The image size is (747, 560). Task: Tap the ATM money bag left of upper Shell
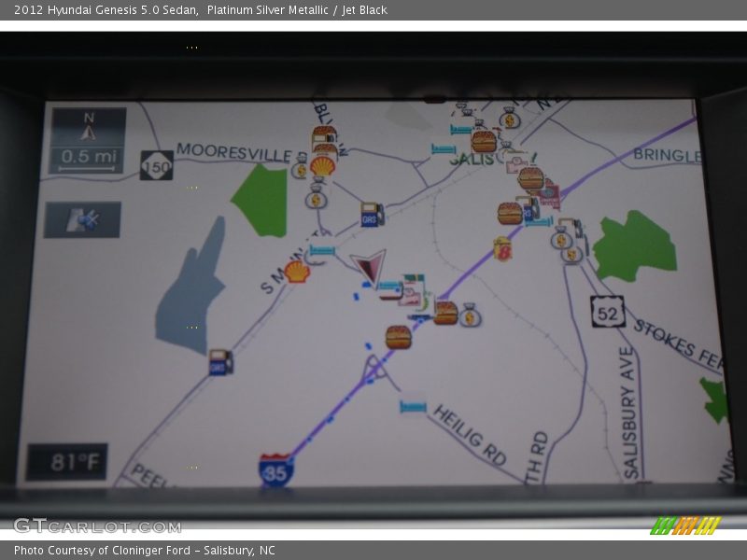pos(300,168)
